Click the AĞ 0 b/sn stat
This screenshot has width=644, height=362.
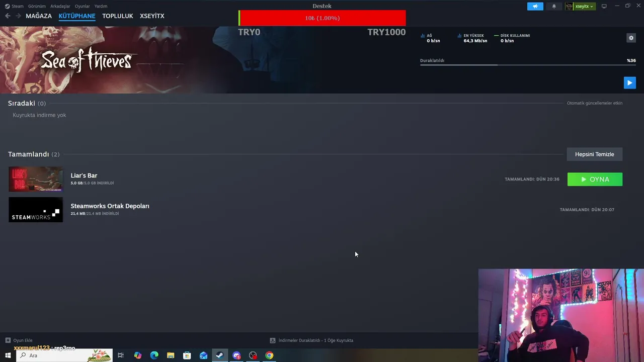click(430, 38)
